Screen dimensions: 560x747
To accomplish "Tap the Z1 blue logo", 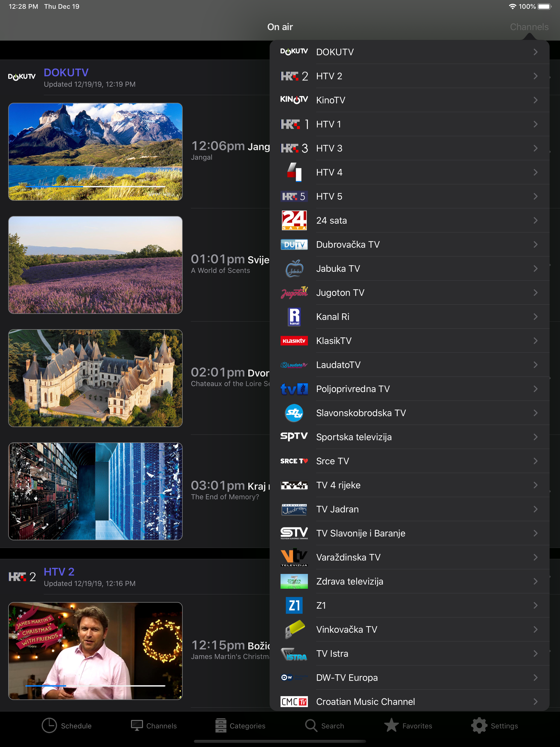I will [294, 605].
